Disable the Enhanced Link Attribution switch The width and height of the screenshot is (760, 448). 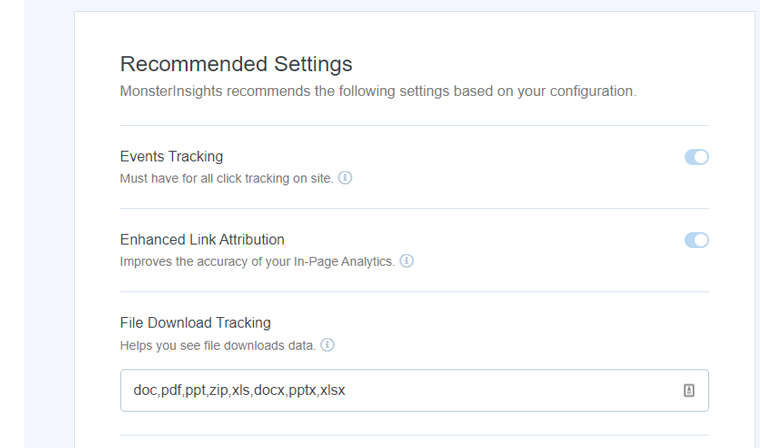tap(697, 240)
